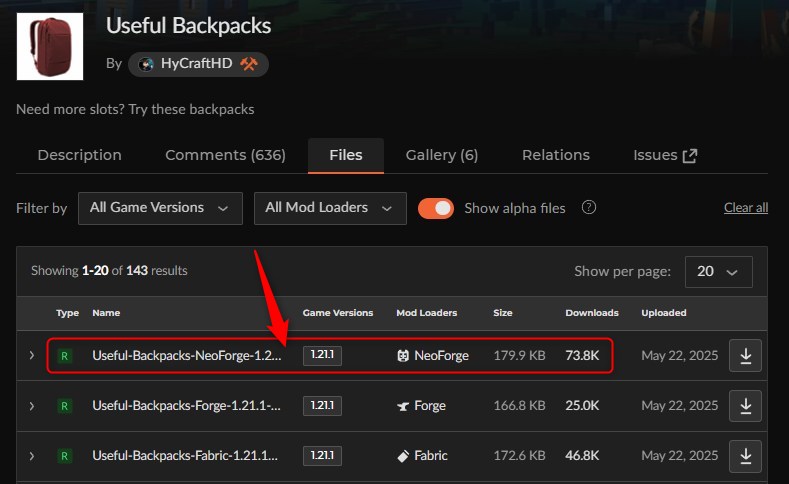Viewport: 789px width, 484px height.
Task: Click the Useful Backpacks title
Action: (189, 26)
